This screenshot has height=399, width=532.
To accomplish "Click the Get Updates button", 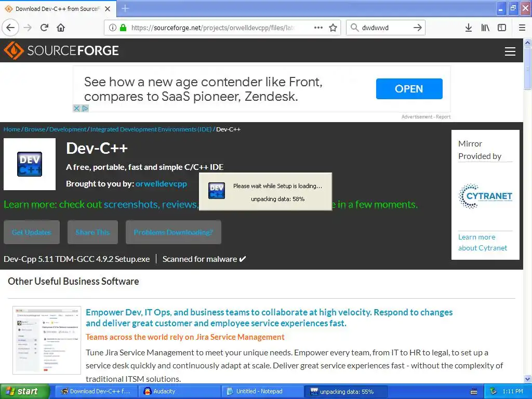I will click(x=32, y=232).
